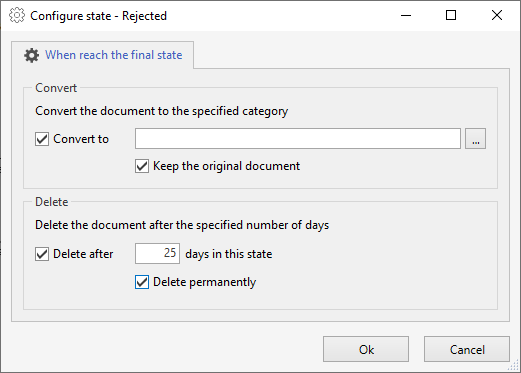Click the gear icon on the tab

click(31, 55)
